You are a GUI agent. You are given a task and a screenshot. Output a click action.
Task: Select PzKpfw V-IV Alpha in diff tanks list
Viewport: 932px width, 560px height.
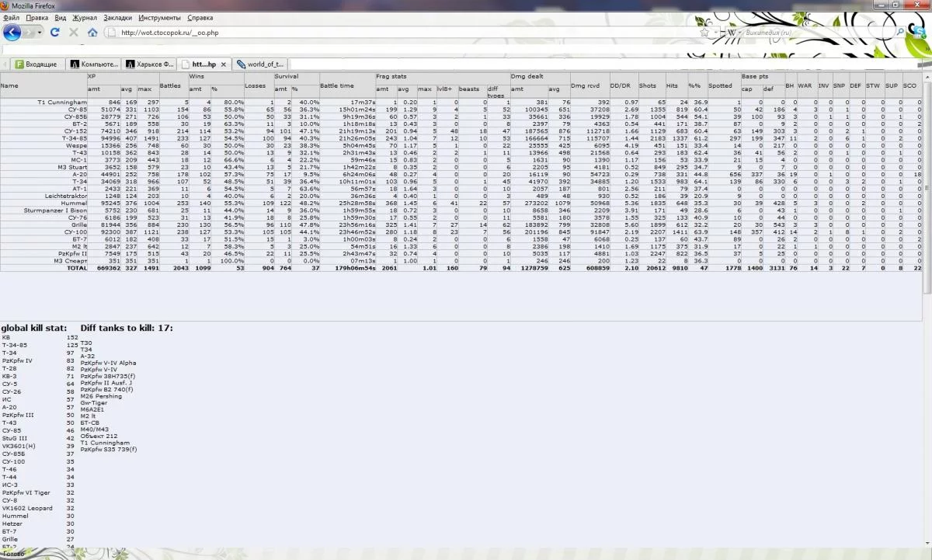tap(108, 363)
